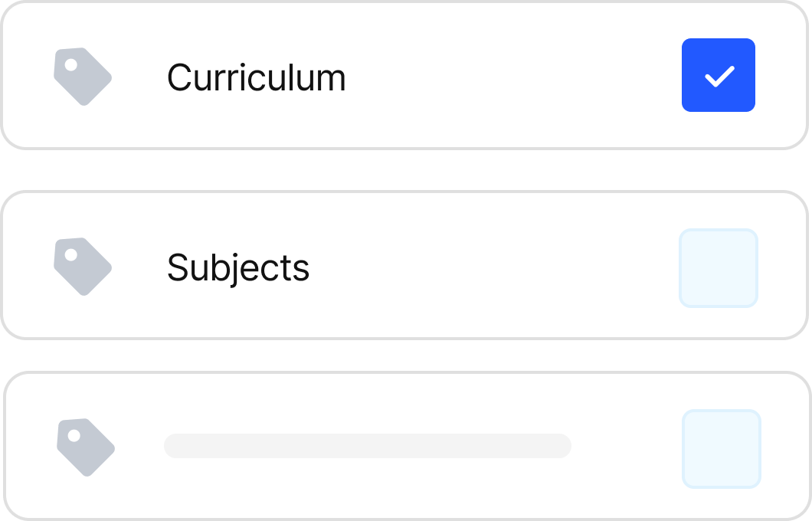Click the Subjects label text
The image size is (812, 521).
point(238,267)
